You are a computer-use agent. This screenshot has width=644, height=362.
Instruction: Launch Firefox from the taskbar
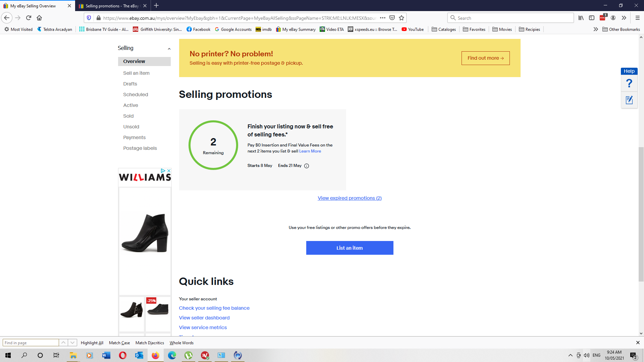pyautogui.click(x=155, y=355)
